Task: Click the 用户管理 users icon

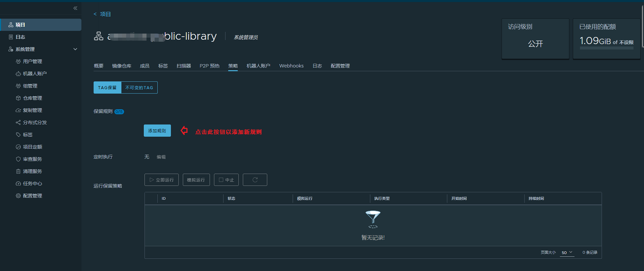Action: point(18,61)
